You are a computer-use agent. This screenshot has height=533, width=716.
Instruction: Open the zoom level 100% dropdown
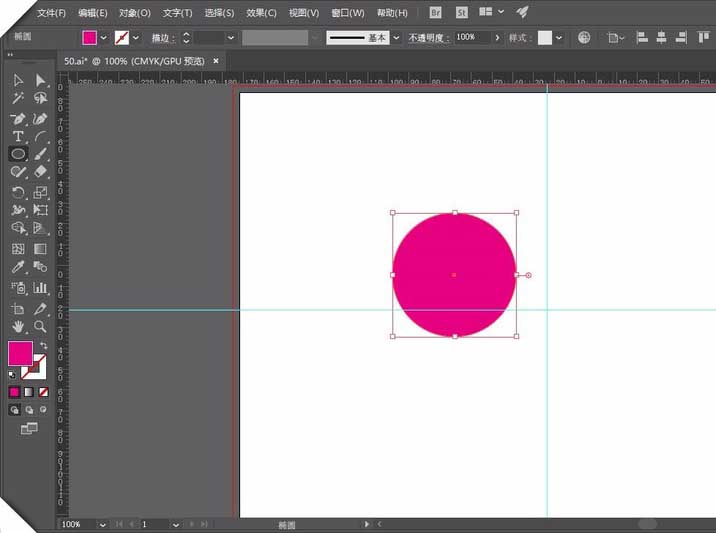coord(102,525)
